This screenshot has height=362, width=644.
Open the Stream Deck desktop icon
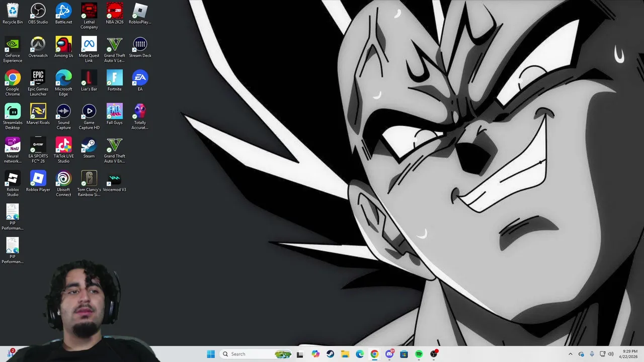[140, 47]
